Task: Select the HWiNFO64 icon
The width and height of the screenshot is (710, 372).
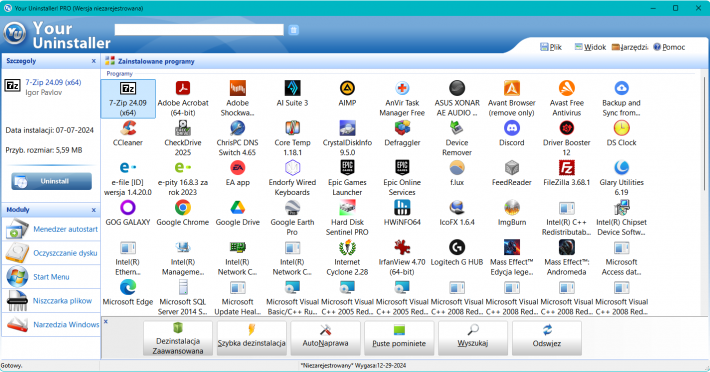Action: tap(402, 208)
